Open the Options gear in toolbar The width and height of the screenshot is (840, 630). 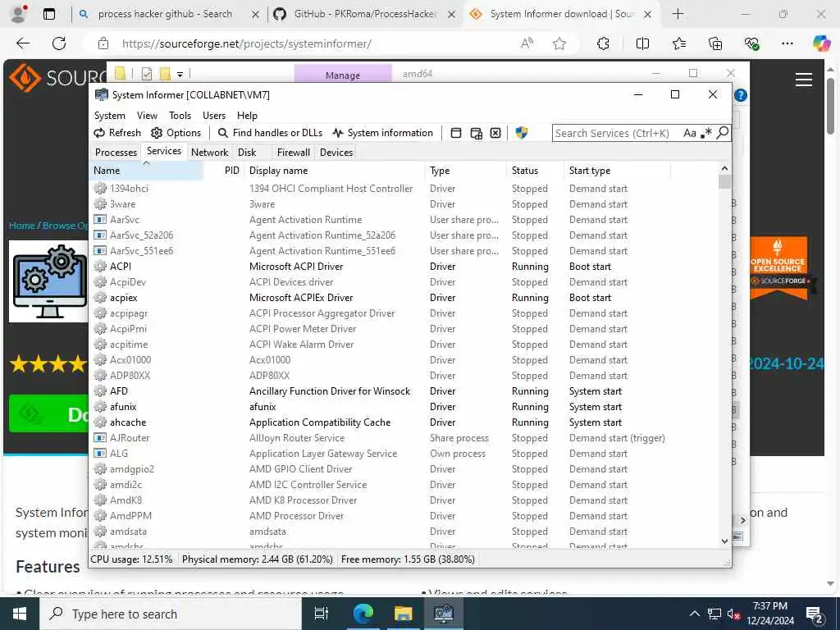(x=176, y=133)
